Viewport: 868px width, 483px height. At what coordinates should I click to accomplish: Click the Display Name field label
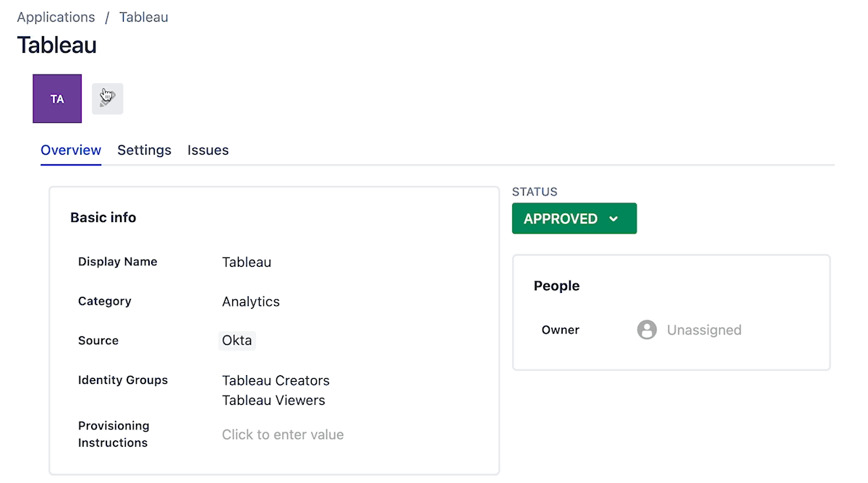click(x=118, y=262)
